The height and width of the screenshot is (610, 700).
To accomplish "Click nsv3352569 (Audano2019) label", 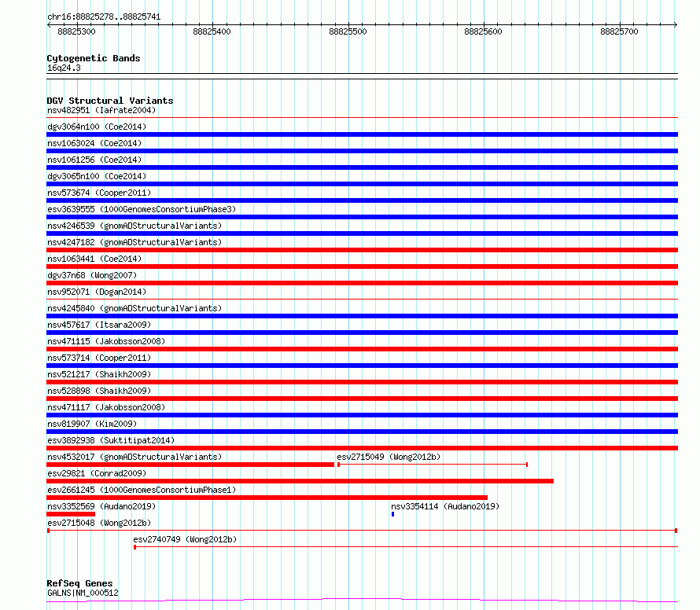I will [101, 506].
